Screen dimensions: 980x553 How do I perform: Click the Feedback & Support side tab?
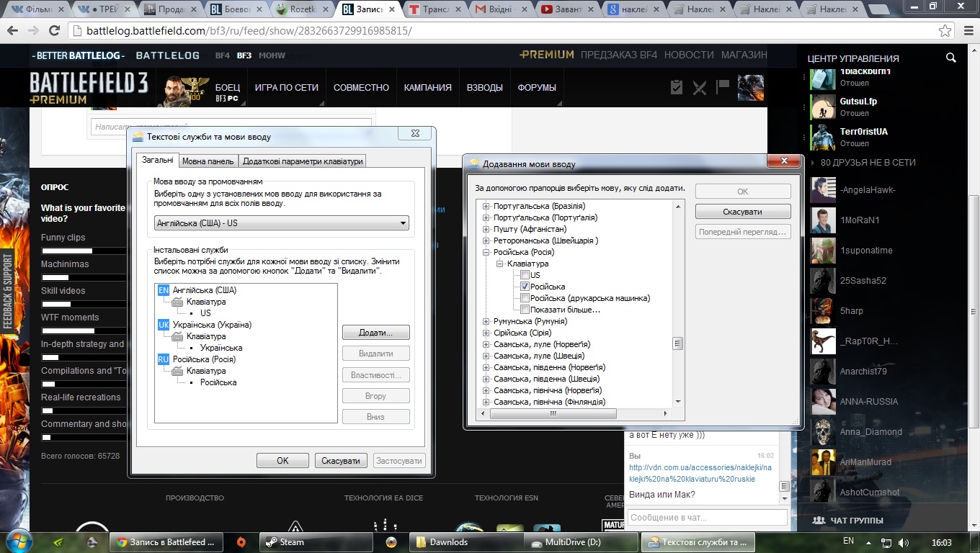(x=8, y=292)
